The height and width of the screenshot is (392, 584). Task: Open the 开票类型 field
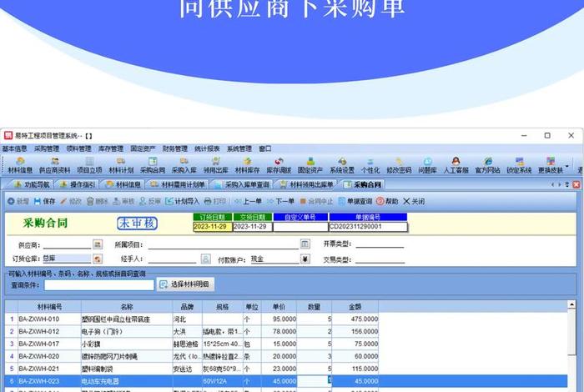click(380, 244)
